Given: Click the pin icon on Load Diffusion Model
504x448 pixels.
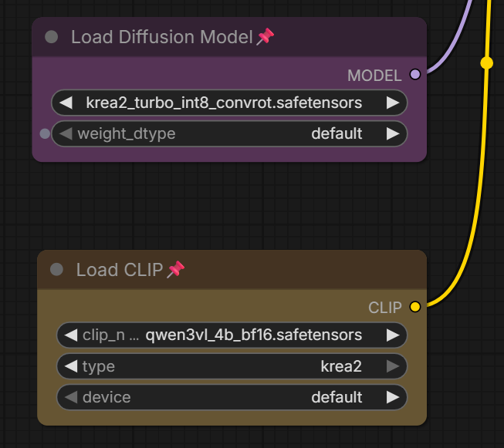Looking at the screenshot, I should click(266, 36).
